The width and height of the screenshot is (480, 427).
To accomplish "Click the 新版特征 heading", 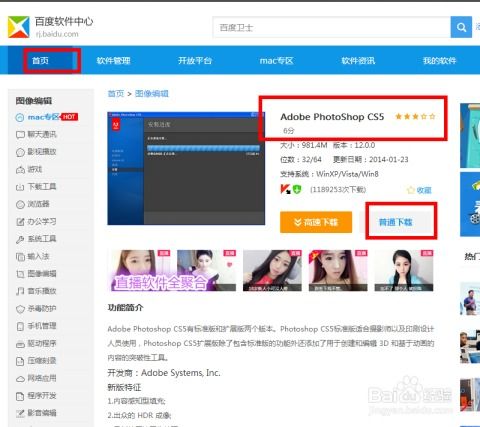I will coord(124,387).
